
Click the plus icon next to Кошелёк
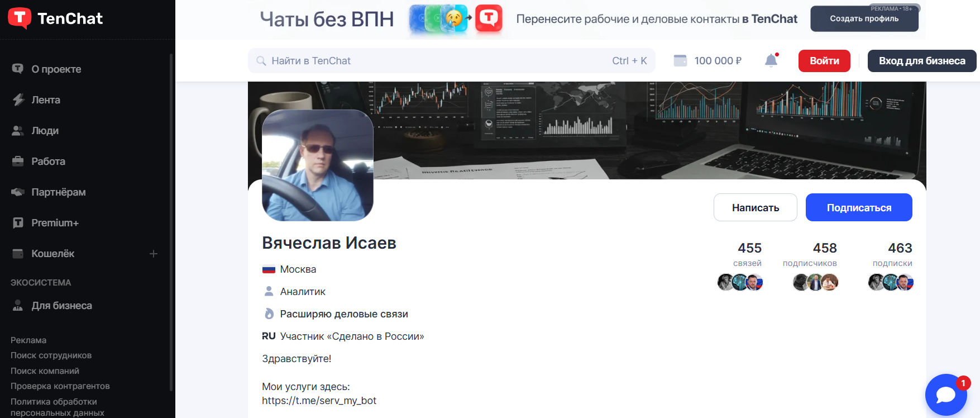154,254
